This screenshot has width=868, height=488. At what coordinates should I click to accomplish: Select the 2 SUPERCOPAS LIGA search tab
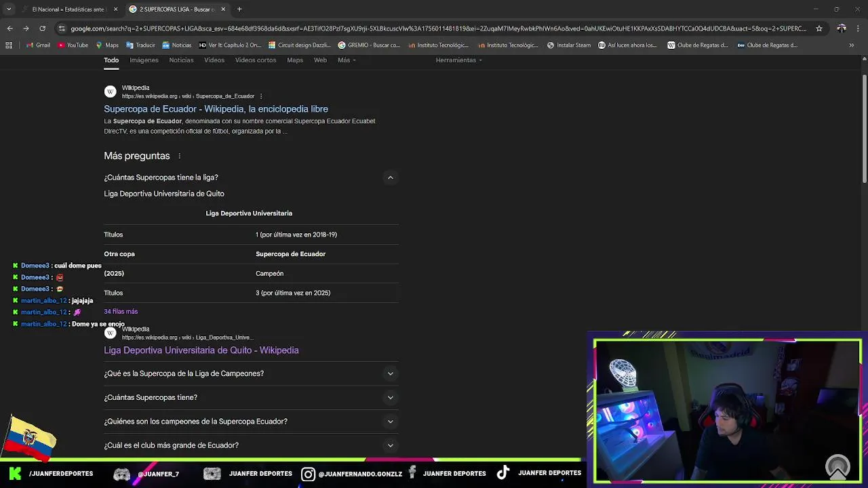click(x=176, y=9)
